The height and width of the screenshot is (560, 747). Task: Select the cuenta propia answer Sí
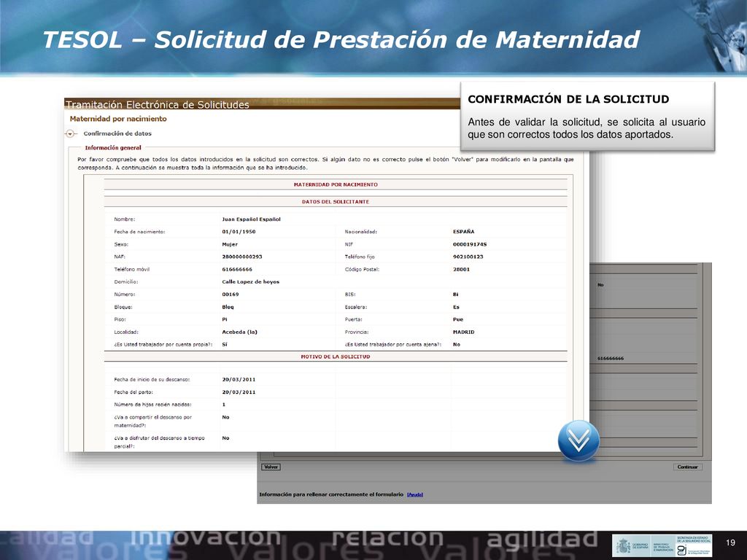click(x=225, y=344)
